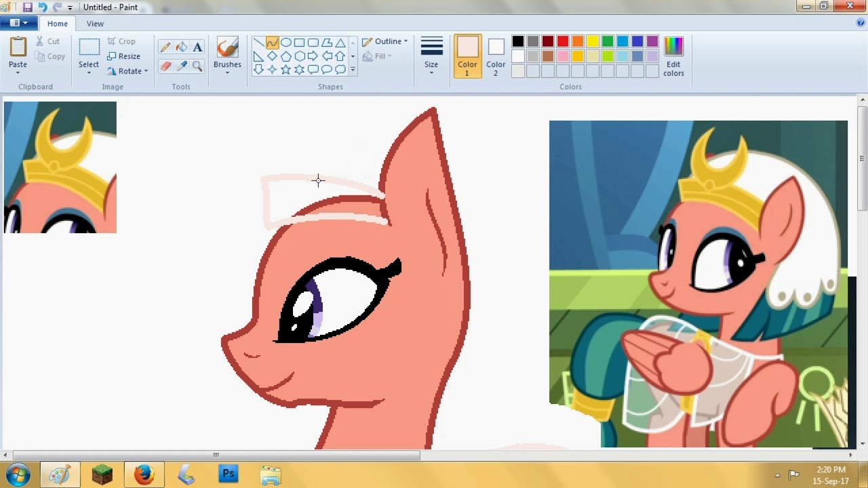Switch to the Home tab
Screen dimensions: 868x488
tap(58, 24)
